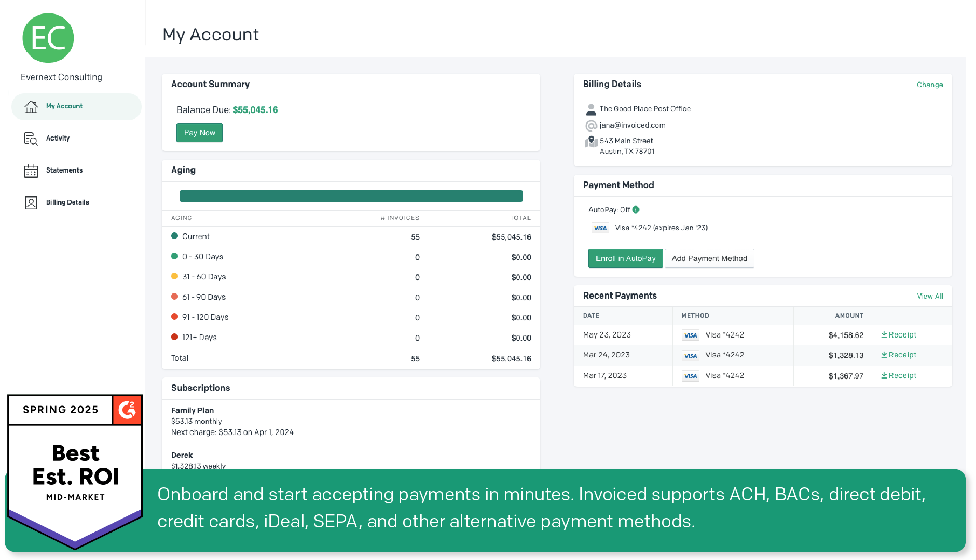The width and height of the screenshot is (976, 560).
Task: Click the map pin icon beside address
Action: point(591,142)
